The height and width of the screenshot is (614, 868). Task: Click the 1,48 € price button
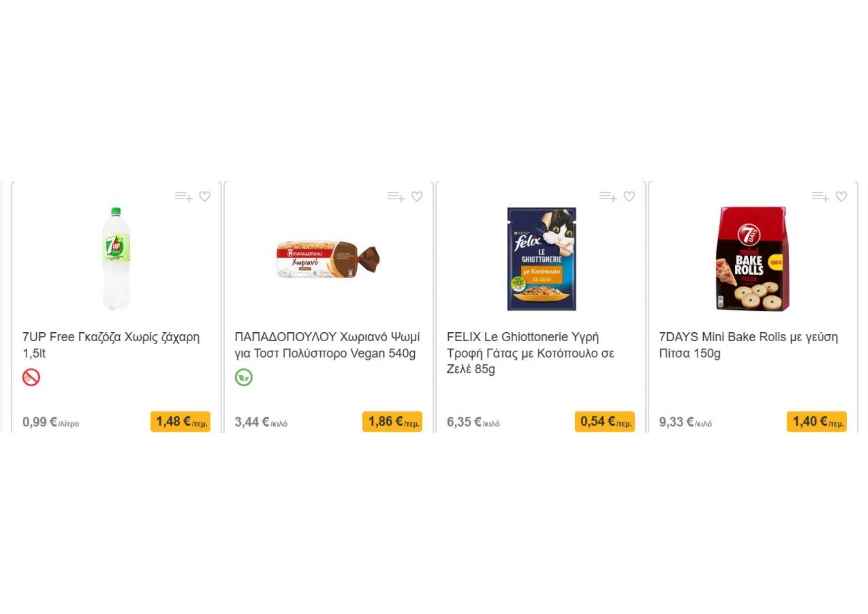(181, 422)
